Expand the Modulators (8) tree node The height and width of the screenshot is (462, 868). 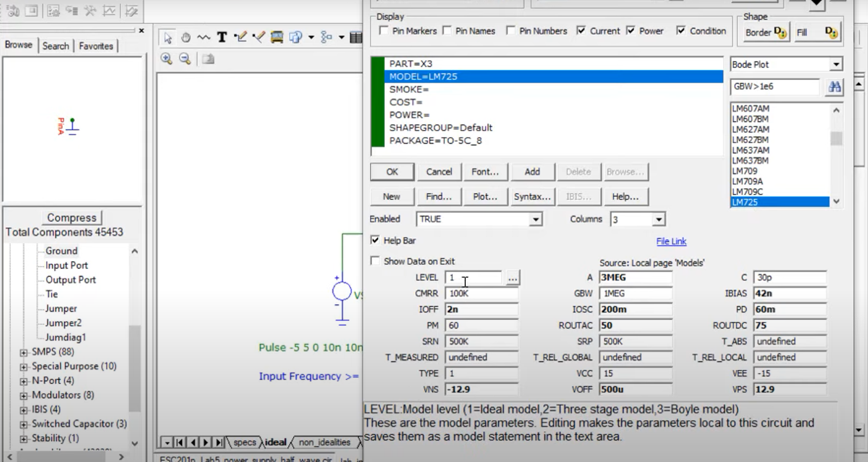click(24, 396)
